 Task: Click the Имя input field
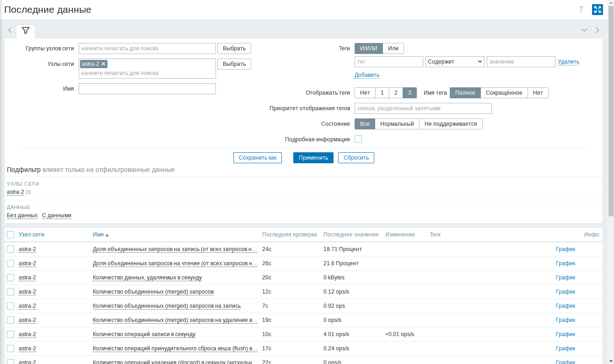pyautogui.click(x=147, y=89)
